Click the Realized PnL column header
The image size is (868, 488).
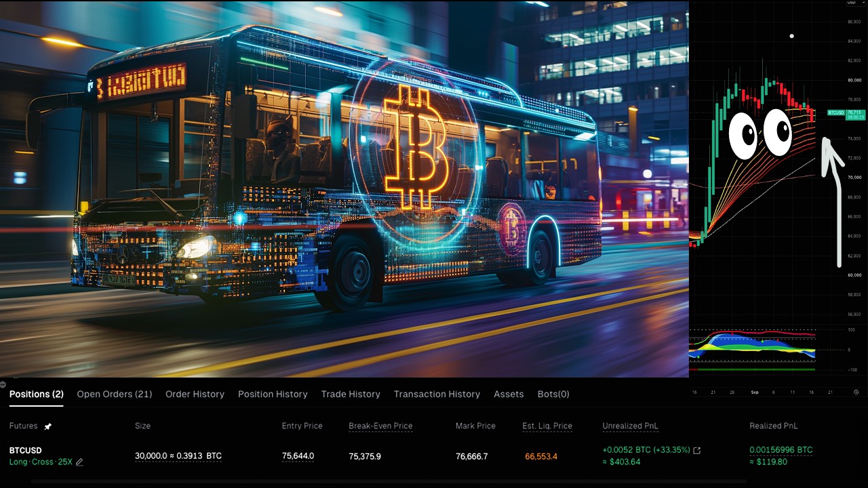pos(773,426)
